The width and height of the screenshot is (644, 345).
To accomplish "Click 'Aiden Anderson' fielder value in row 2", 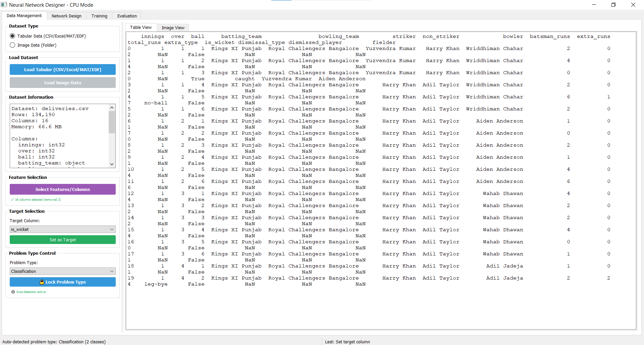I will click(342, 79).
